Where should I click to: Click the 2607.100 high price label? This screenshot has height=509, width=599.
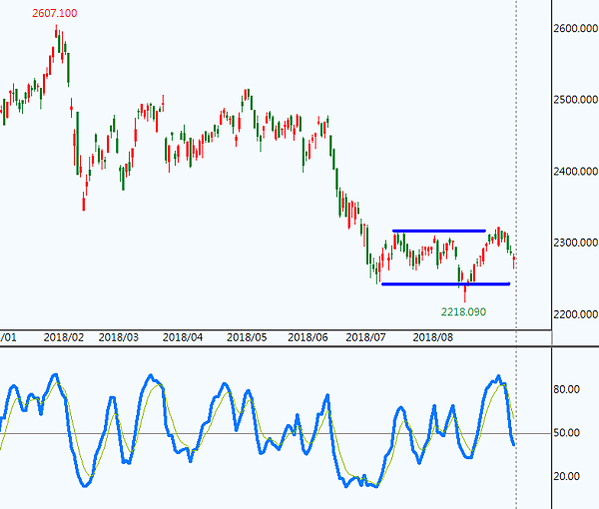[x=55, y=13]
